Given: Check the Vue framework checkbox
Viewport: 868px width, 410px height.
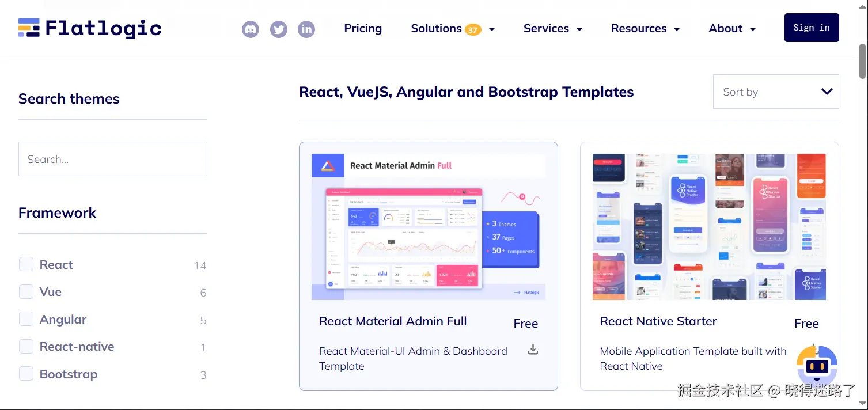Looking at the screenshot, I should click(26, 292).
